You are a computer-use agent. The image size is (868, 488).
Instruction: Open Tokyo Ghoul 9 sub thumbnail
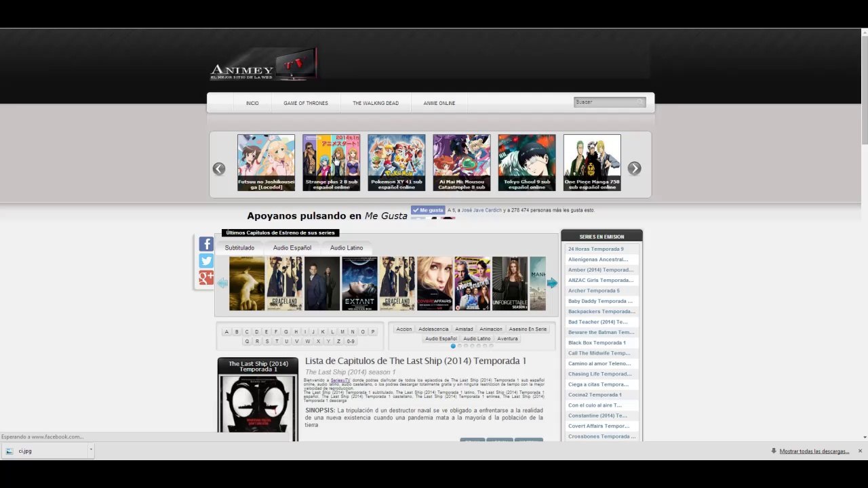tap(527, 163)
